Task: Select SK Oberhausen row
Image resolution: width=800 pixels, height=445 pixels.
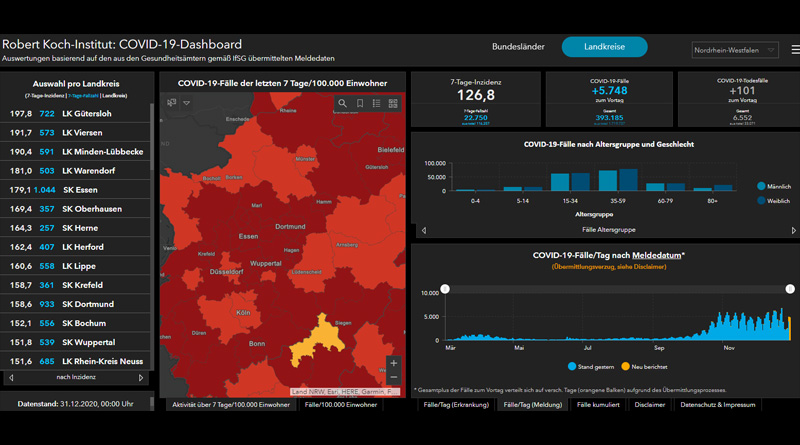Action: coord(76,209)
